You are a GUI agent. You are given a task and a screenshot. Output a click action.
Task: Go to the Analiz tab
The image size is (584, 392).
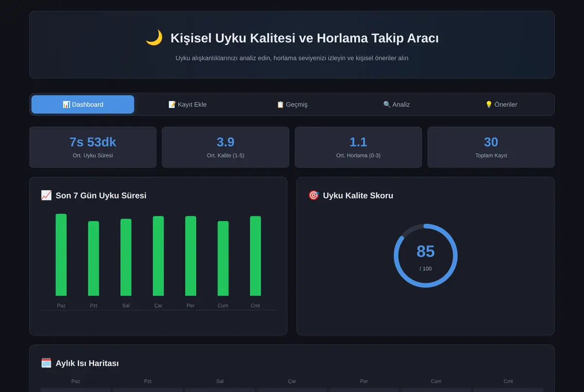[397, 105]
